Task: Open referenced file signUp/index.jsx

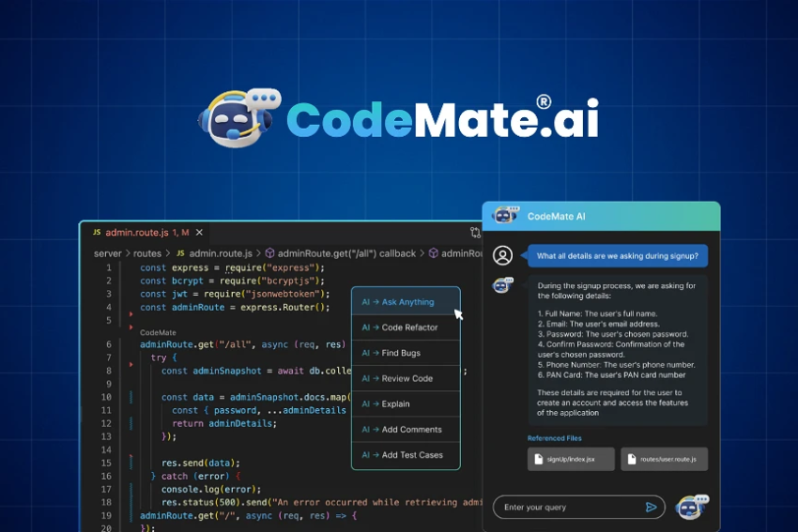Action: click(x=571, y=459)
